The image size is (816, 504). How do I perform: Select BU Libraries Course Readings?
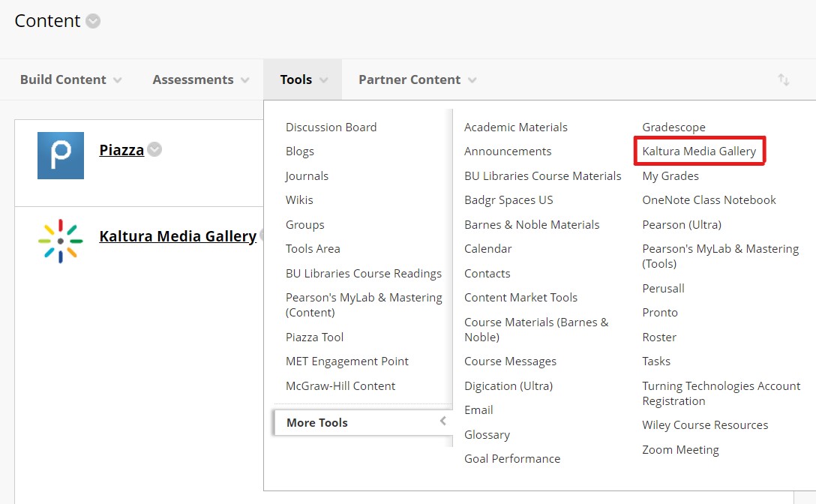click(x=363, y=273)
